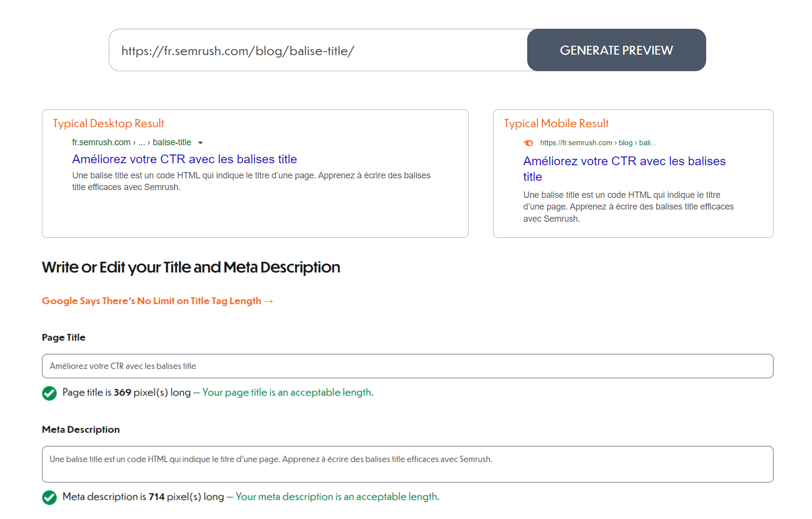Screen dimensions: 812x519
Task: Click the Page Title section label
Action: pyautogui.click(x=63, y=337)
